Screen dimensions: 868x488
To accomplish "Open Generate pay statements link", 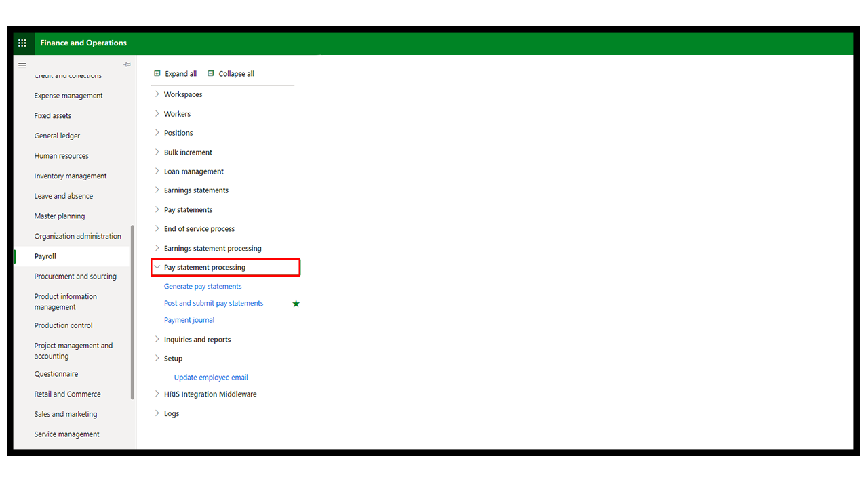I will (203, 287).
